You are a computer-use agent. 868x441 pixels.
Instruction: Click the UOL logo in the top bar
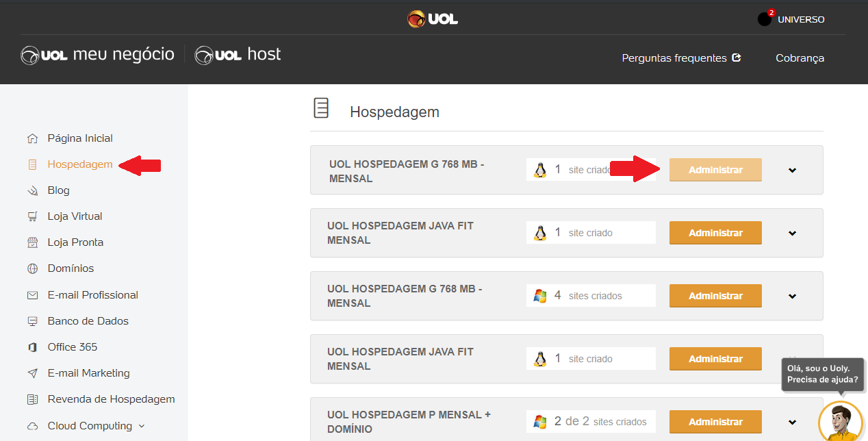click(x=432, y=18)
